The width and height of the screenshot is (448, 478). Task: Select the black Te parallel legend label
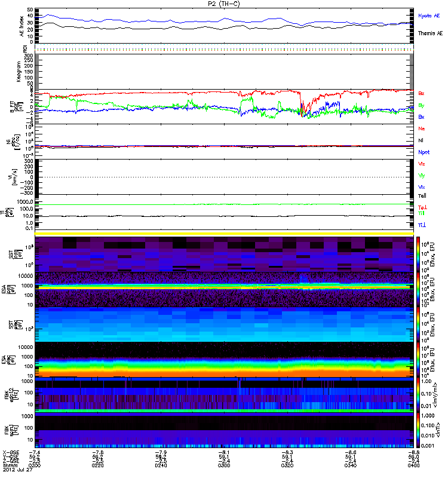pyautogui.click(x=422, y=196)
